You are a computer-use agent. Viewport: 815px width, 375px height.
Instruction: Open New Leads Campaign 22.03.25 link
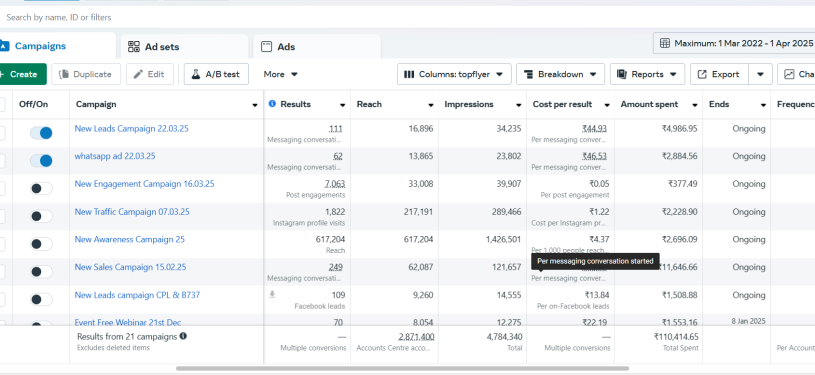pos(132,128)
